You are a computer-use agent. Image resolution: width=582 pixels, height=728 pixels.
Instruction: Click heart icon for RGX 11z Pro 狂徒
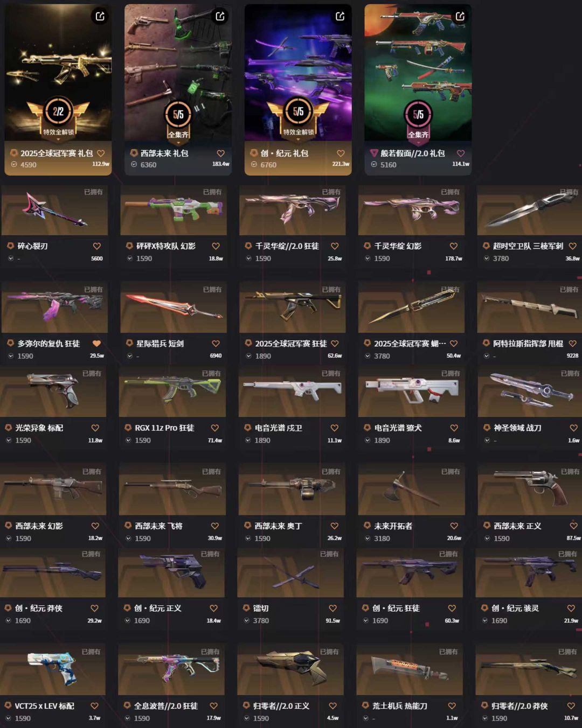coord(214,428)
